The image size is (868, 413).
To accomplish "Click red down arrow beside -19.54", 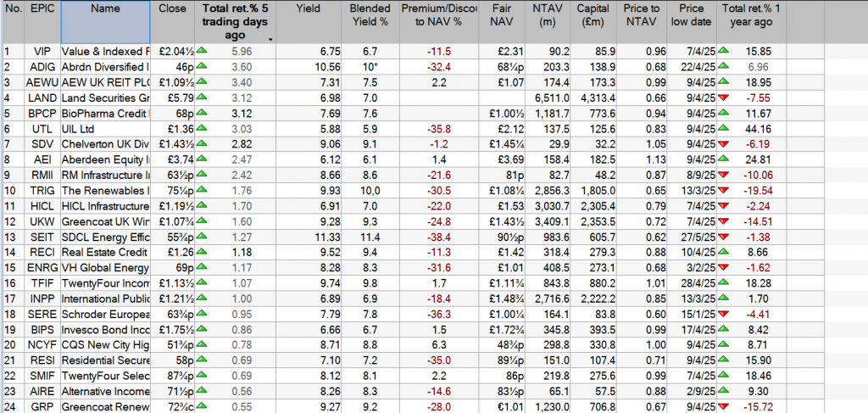I will pos(724,191).
